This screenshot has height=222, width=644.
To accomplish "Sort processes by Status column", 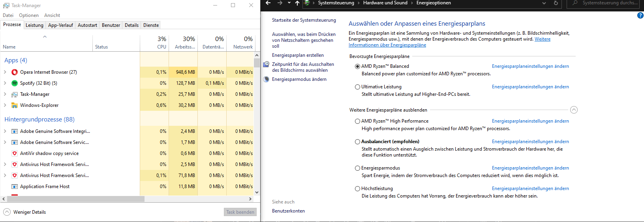I will [x=116, y=43].
